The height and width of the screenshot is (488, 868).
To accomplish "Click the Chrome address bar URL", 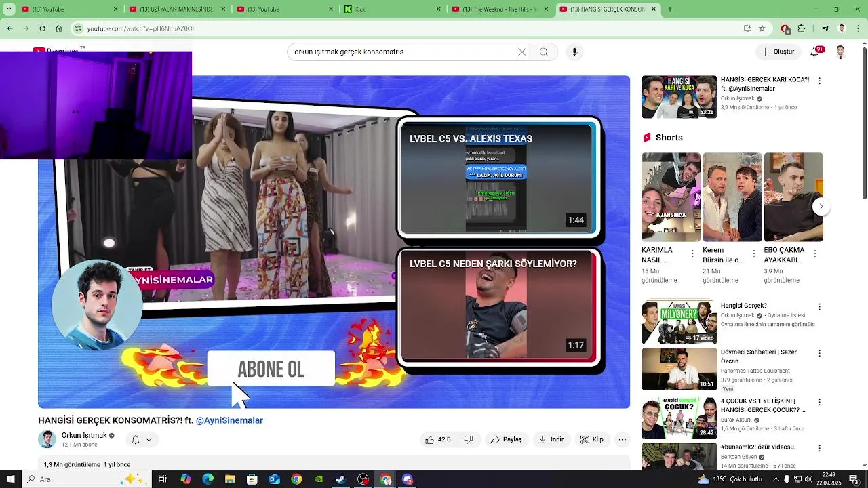I will 140,28.
